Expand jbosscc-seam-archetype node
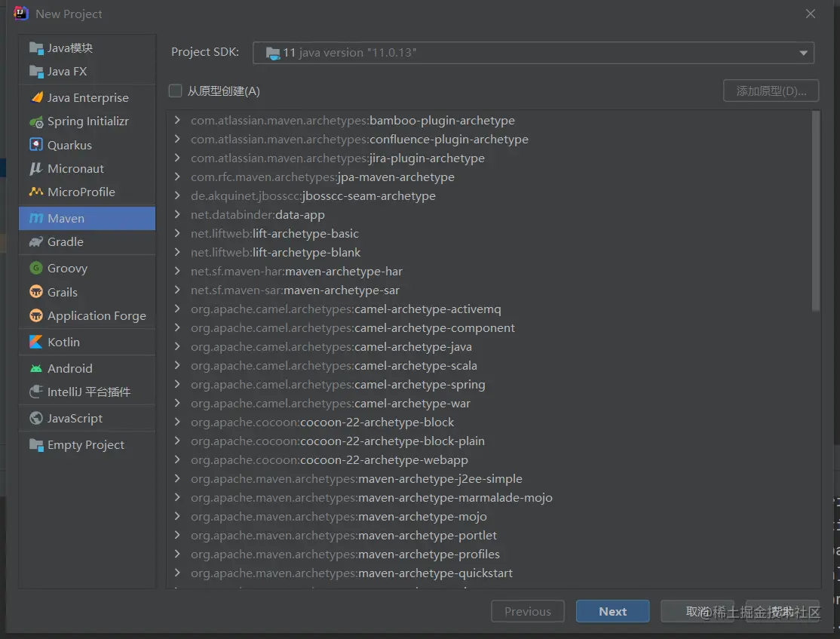Image resolution: width=840 pixels, height=639 pixels. click(177, 195)
